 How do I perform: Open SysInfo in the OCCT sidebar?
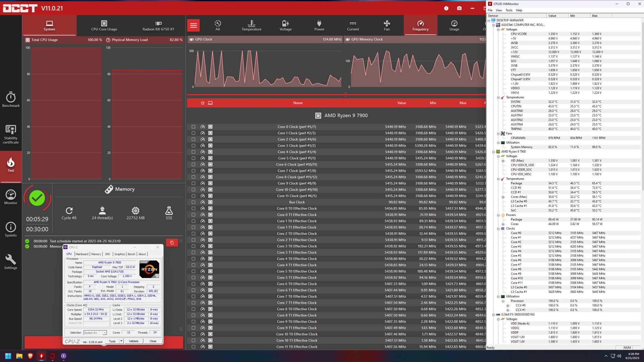click(x=11, y=229)
